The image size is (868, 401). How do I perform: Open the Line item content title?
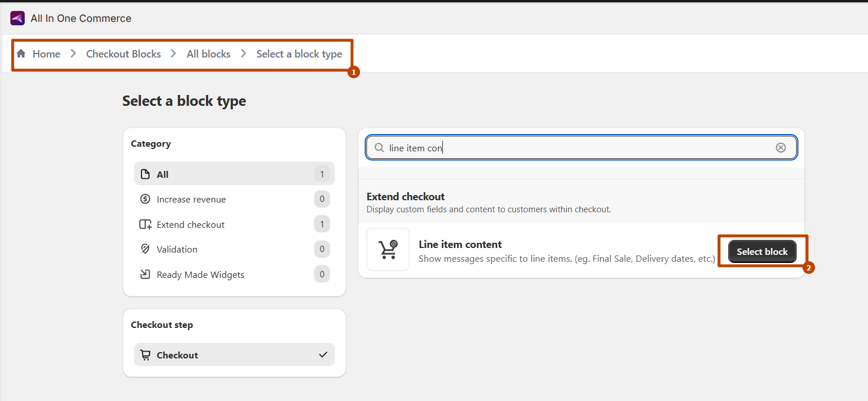[x=460, y=245]
